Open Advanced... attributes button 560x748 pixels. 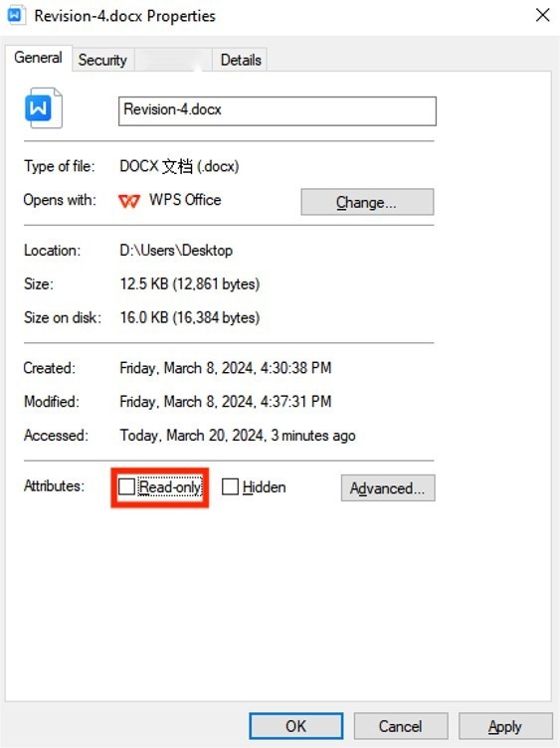point(387,488)
